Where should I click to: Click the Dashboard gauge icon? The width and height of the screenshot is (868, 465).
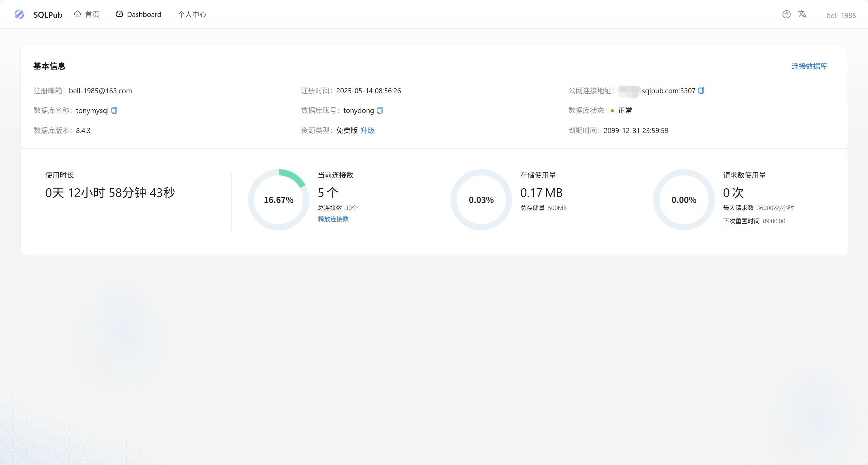point(119,14)
